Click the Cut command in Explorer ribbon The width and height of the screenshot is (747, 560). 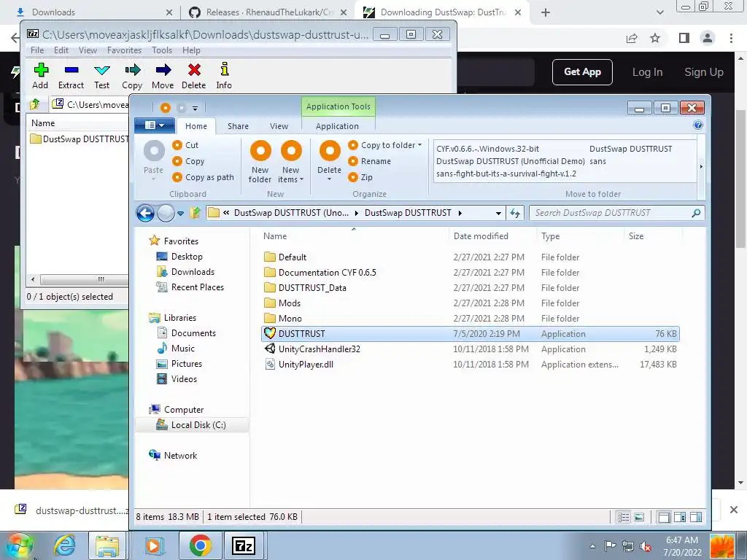click(x=186, y=145)
